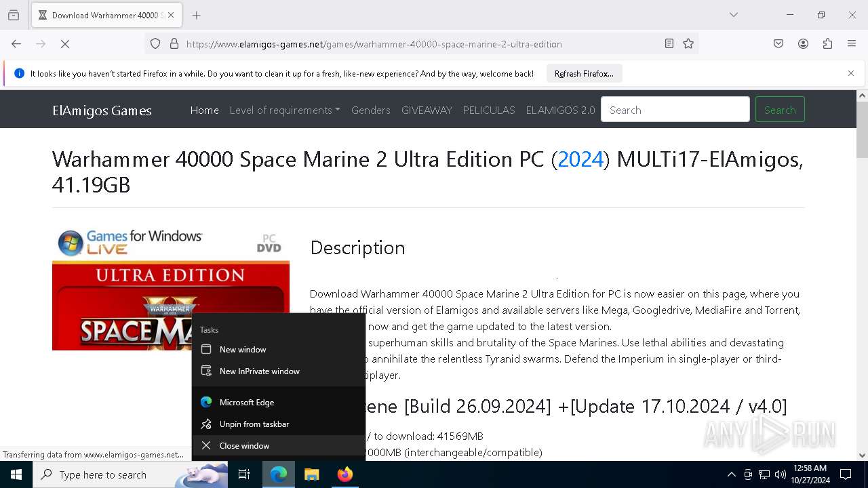Open the clock showing 12:58 AM
This screenshot has width=868, height=488.
coord(810,474)
